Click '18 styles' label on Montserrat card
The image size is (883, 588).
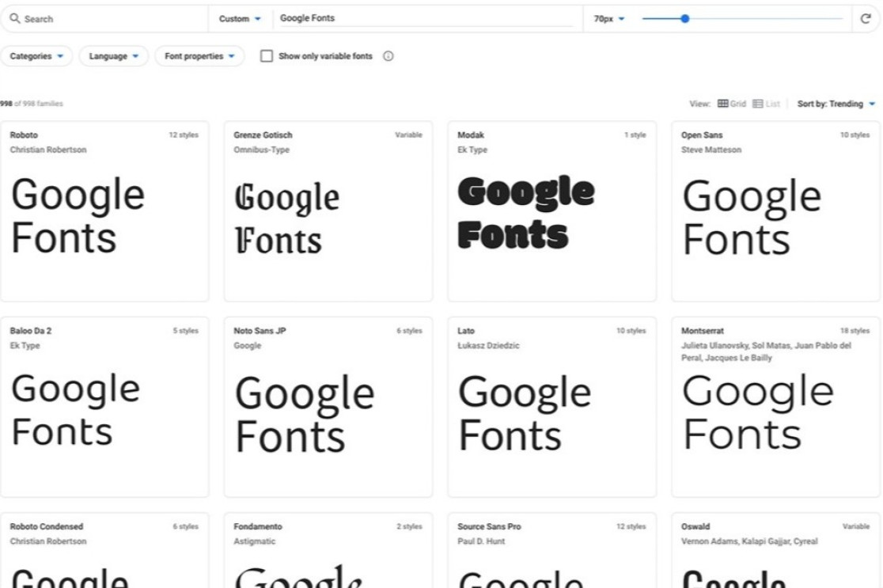[855, 331]
